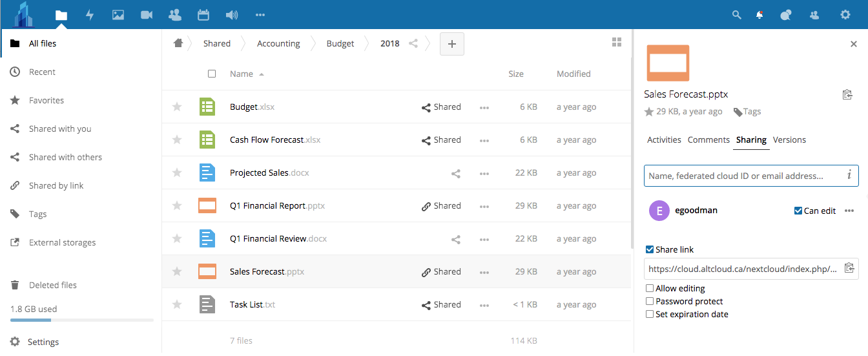
Task: Open the Activity lightning bolt app
Action: pyautogui.click(x=90, y=15)
